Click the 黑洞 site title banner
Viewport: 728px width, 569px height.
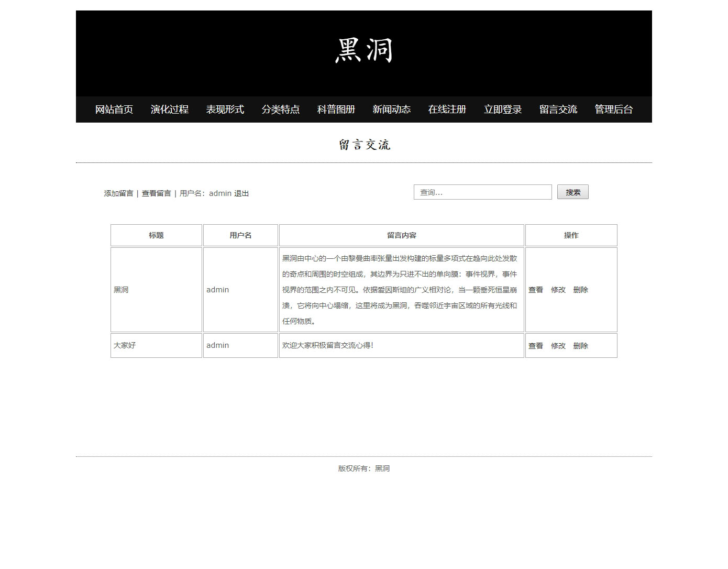364,51
